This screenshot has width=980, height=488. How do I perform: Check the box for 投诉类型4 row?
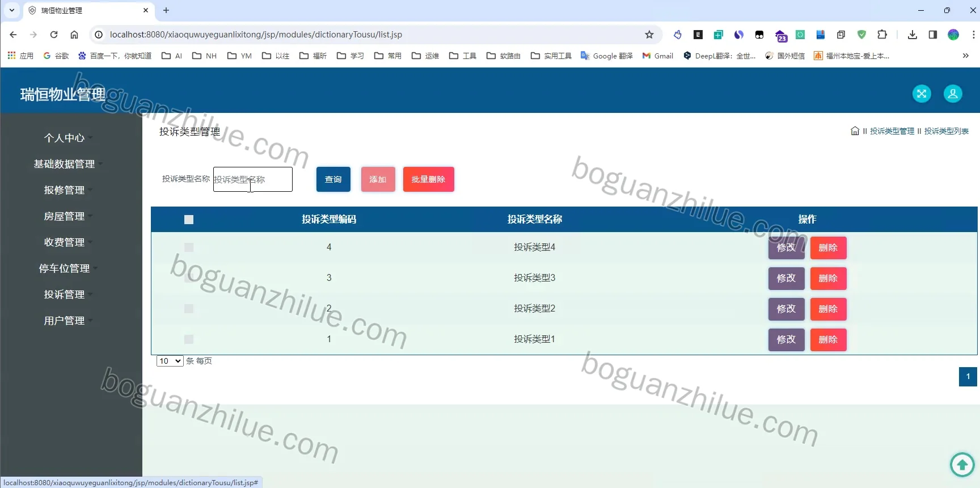point(189,247)
